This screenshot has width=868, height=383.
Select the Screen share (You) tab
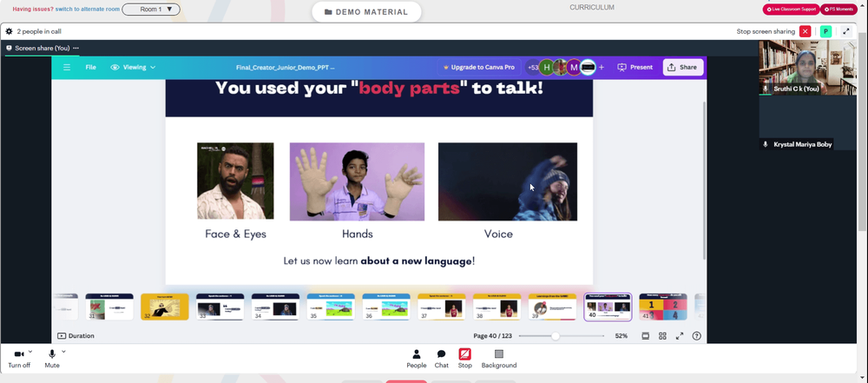tap(42, 49)
